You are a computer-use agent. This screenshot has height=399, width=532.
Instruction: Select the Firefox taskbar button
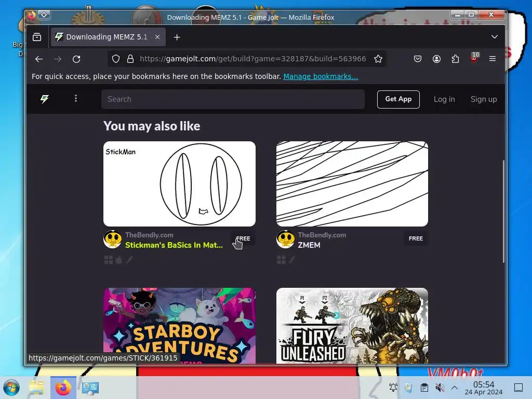[63, 388]
